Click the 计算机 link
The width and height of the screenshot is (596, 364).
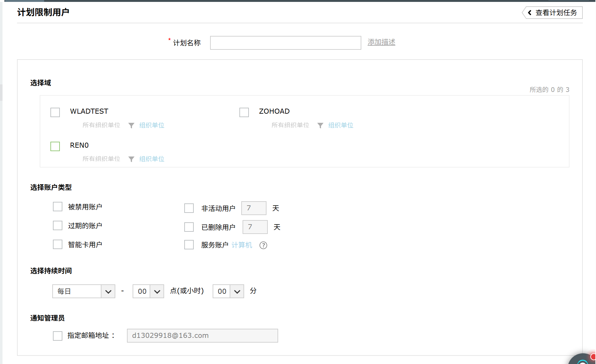(x=242, y=245)
